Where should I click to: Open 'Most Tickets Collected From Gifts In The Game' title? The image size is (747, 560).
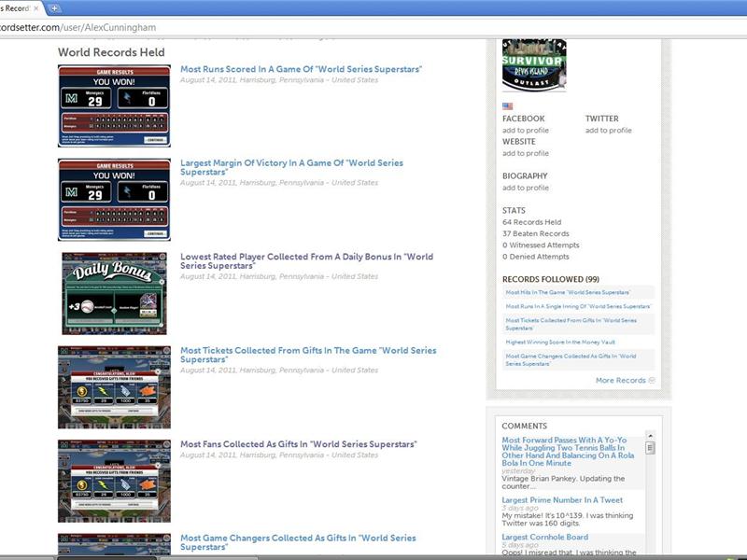click(x=308, y=355)
